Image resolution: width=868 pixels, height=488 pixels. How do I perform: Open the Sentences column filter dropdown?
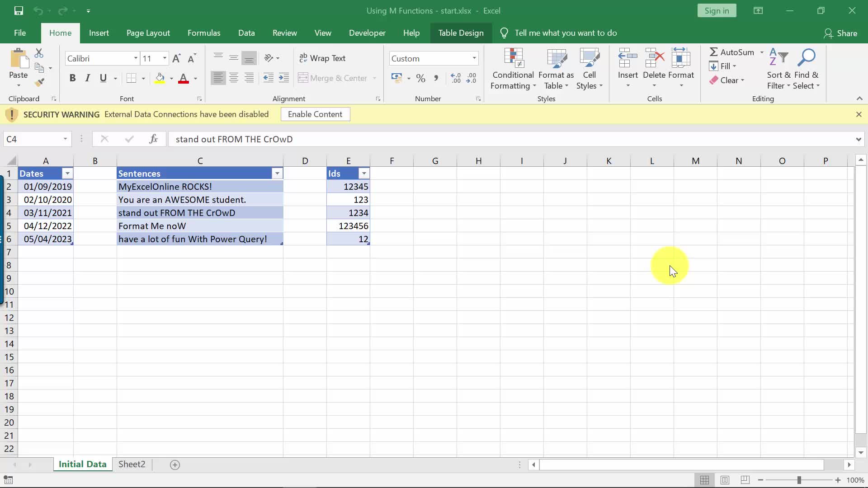pyautogui.click(x=277, y=174)
